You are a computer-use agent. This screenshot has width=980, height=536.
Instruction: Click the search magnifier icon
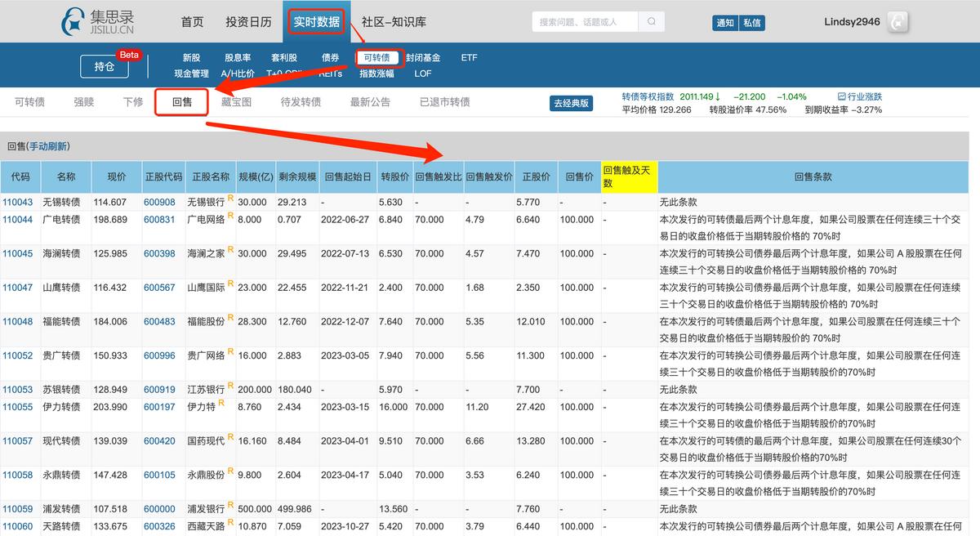point(649,20)
